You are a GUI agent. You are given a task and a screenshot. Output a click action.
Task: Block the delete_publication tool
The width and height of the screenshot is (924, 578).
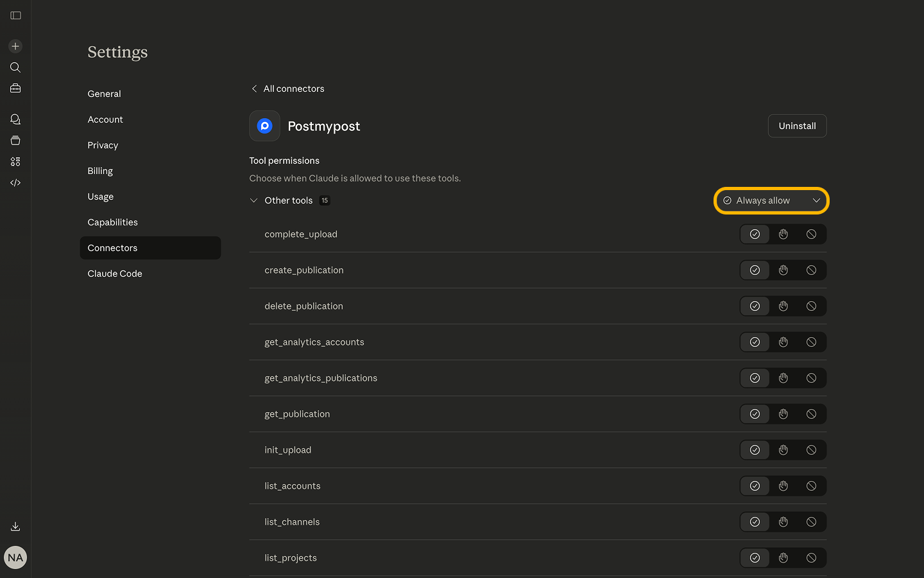[x=811, y=306]
